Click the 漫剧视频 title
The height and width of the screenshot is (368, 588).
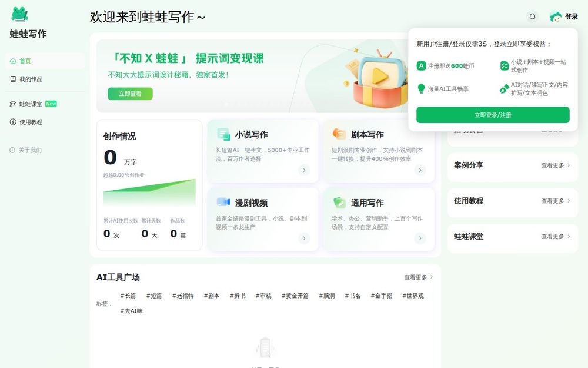(x=251, y=203)
